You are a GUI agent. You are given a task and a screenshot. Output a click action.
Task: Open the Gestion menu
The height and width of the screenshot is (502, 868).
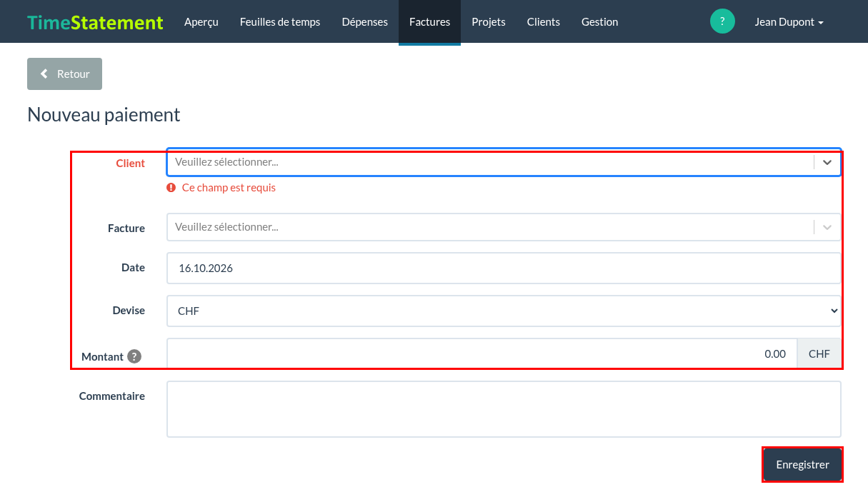[600, 21]
